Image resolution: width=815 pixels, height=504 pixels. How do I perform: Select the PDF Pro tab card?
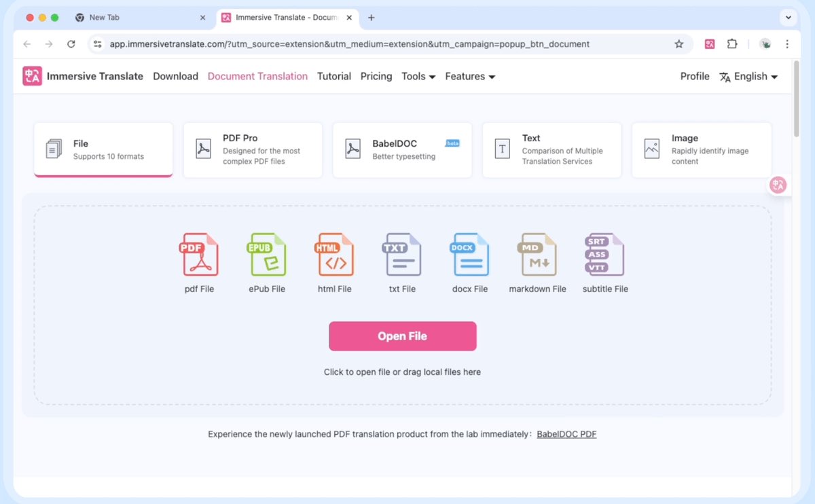click(253, 150)
